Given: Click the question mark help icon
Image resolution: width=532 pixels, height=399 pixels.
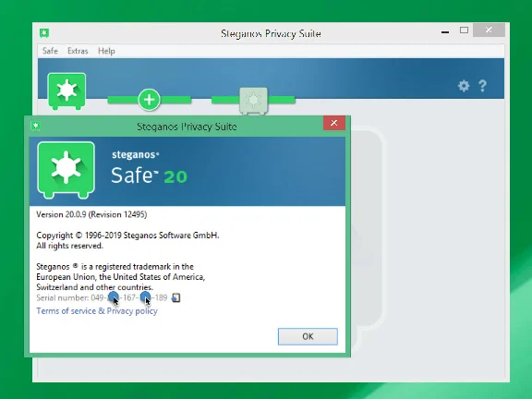Looking at the screenshot, I should click(482, 86).
